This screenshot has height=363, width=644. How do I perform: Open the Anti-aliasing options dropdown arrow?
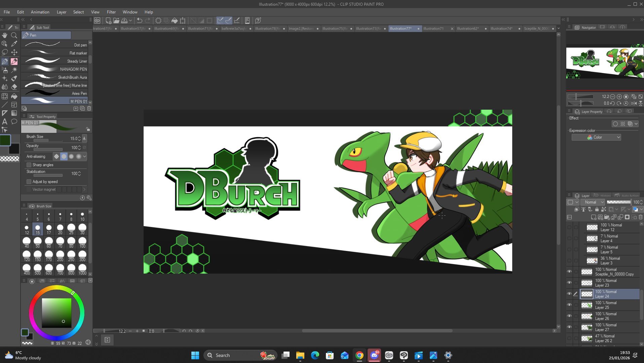(x=85, y=156)
